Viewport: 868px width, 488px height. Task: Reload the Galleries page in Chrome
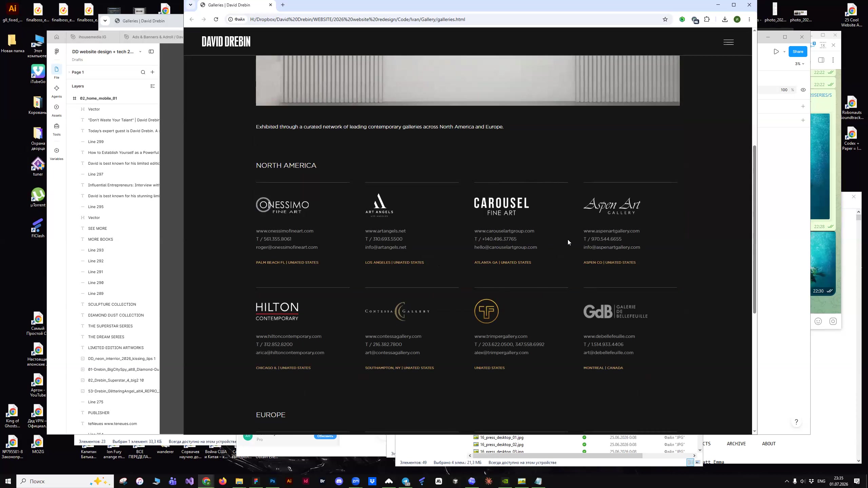216,19
